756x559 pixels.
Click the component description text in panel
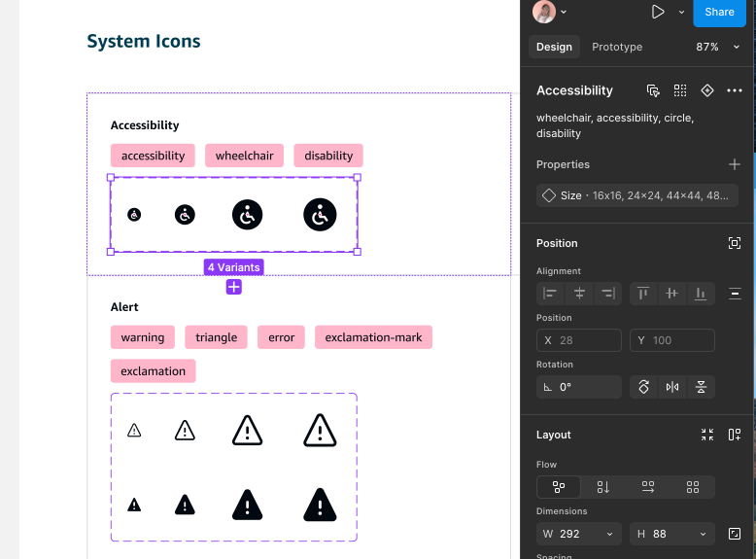615,125
